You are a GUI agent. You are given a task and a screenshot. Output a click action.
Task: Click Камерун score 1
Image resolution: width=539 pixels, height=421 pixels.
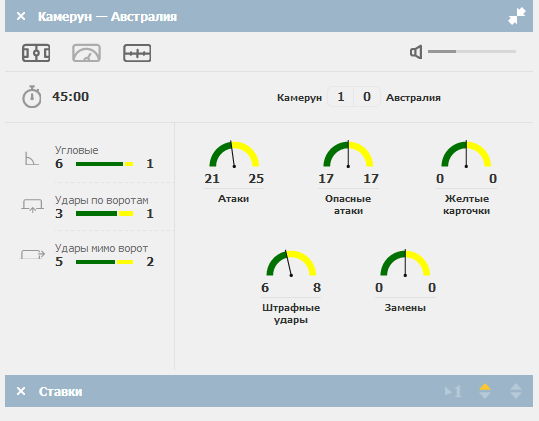pyautogui.click(x=341, y=97)
